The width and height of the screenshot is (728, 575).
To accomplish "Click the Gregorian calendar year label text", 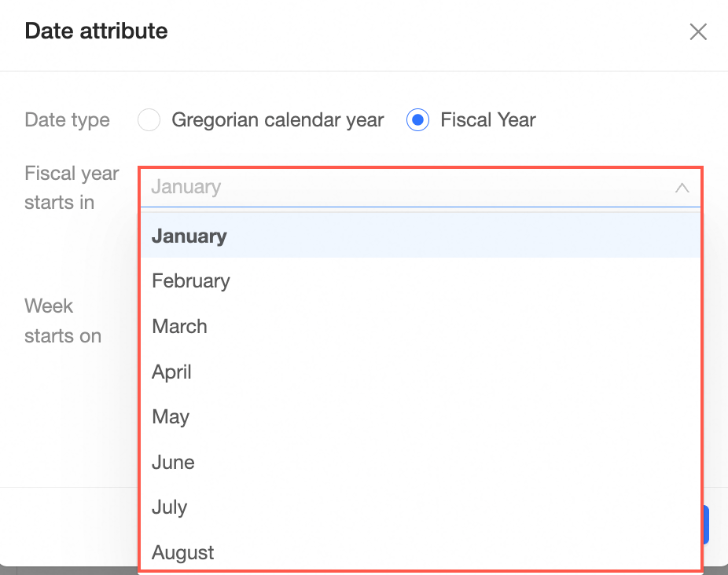I will click(x=278, y=120).
